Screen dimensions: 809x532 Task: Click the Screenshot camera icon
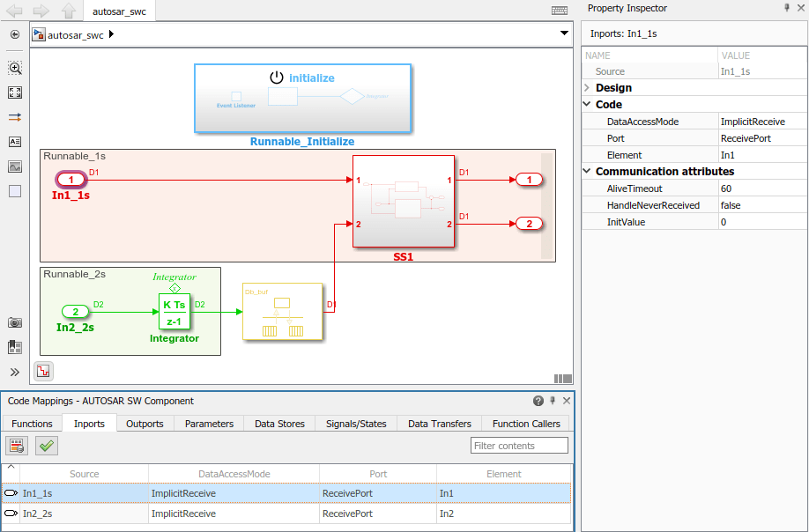[x=15, y=322]
